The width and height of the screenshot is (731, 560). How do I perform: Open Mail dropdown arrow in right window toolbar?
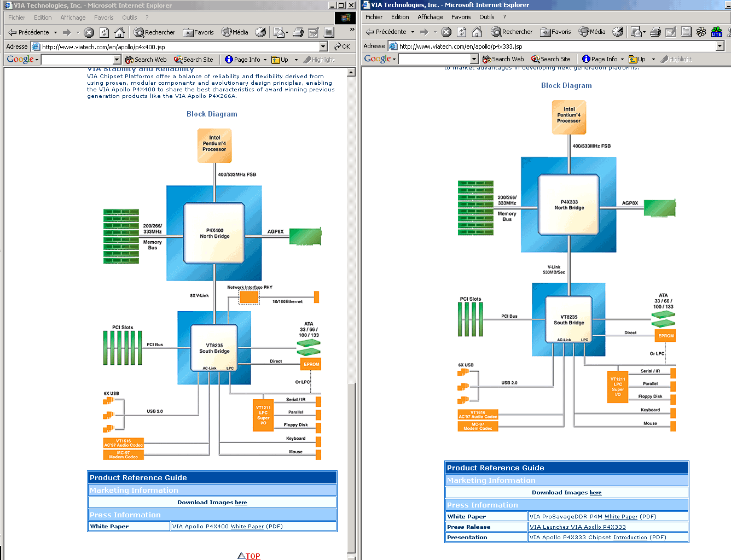(x=644, y=32)
